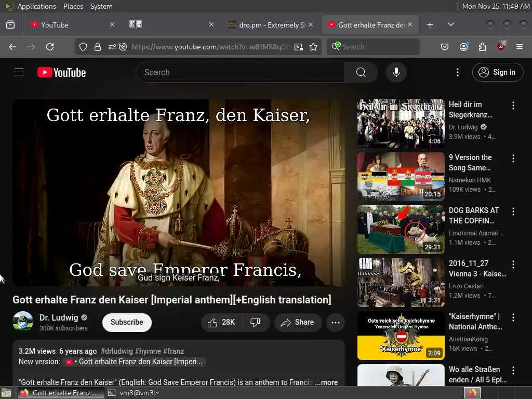This screenshot has width=532, height=399.
Task: Click the Firefox toolbar Search box
Action: tap(373, 47)
